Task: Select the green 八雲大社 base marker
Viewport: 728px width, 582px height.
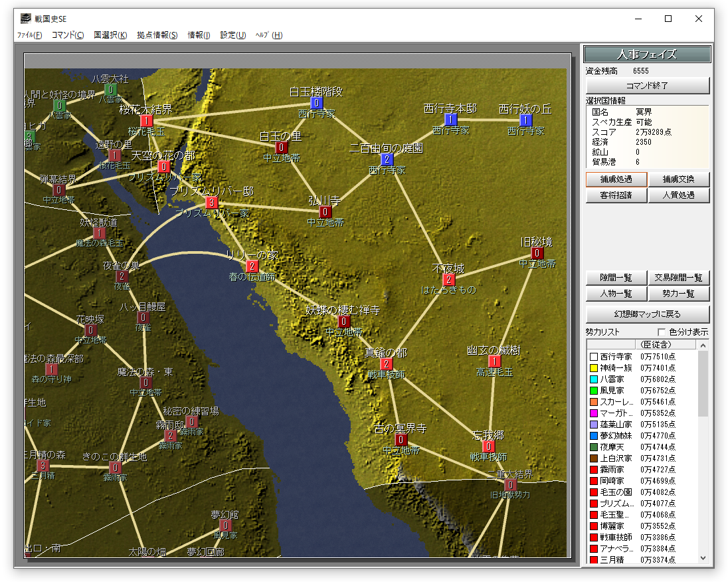Action: coord(110,89)
